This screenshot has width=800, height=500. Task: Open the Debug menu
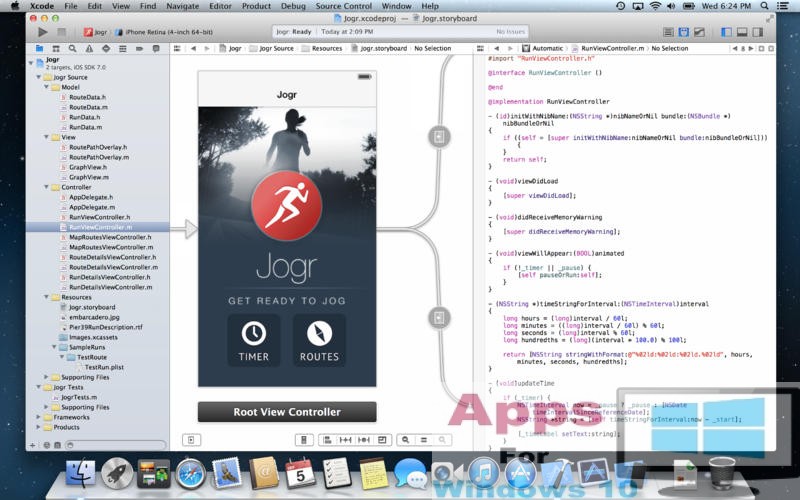[293, 6]
